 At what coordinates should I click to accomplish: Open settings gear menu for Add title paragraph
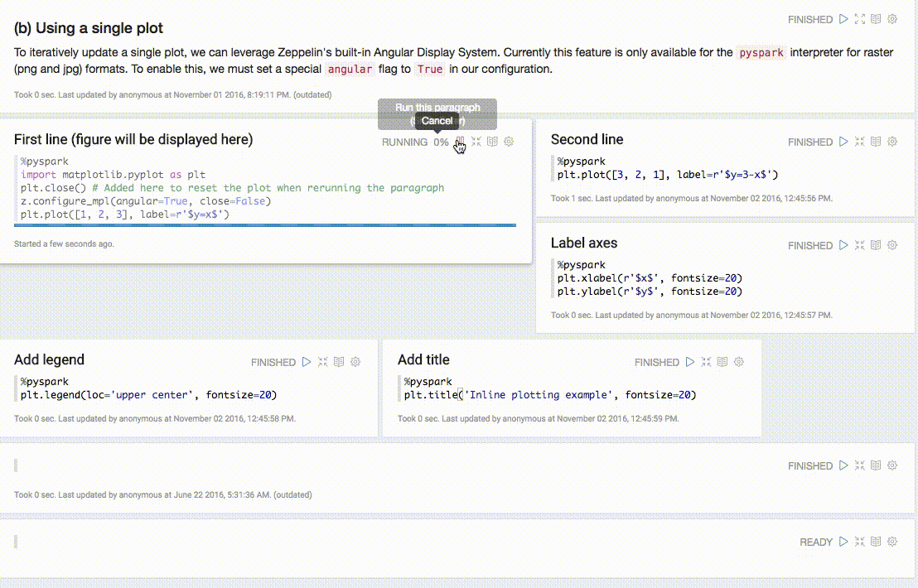click(739, 362)
